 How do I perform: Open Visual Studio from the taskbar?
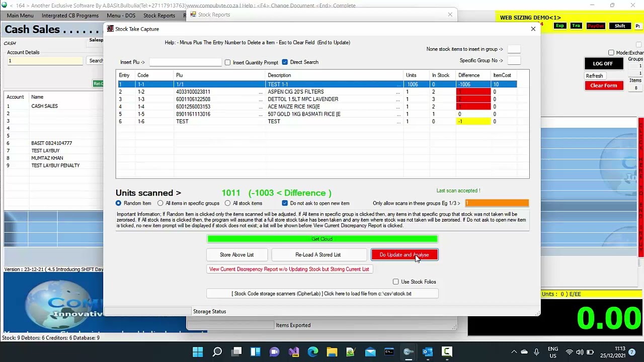coord(294,351)
